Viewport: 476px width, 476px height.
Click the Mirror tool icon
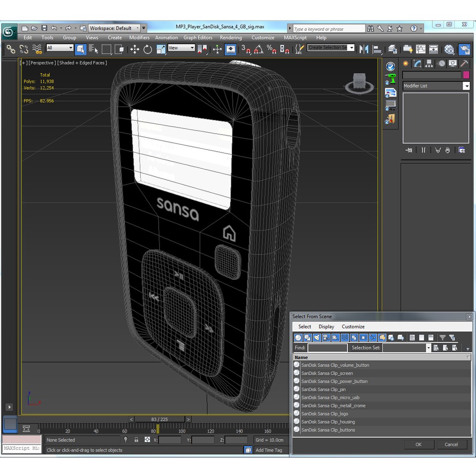tap(364, 49)
